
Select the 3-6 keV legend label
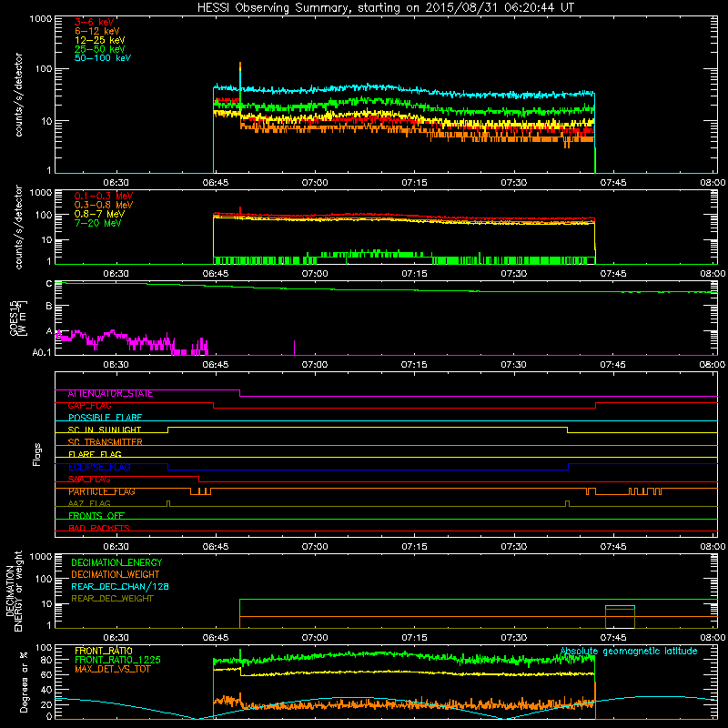(95, 22)
